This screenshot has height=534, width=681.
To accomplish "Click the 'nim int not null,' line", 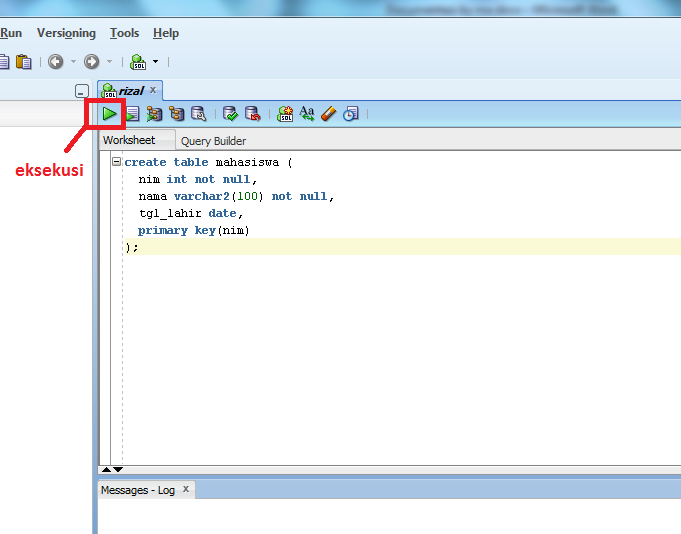I will pyautogui.click(x=198, y=179).
